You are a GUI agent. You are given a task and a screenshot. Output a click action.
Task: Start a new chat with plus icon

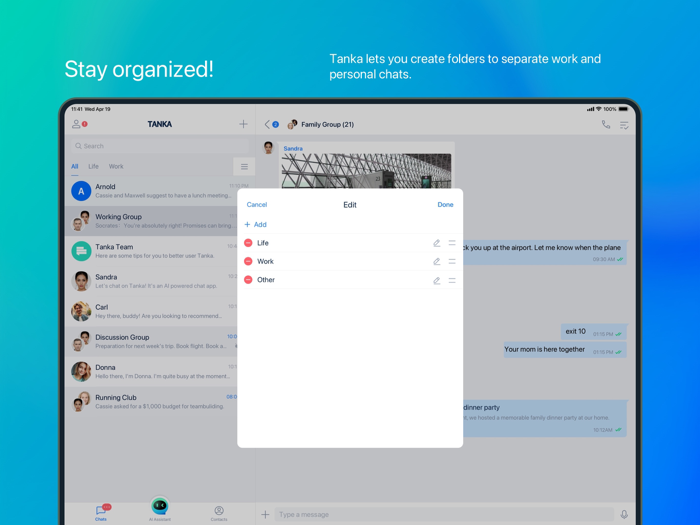tap(243, 124)
